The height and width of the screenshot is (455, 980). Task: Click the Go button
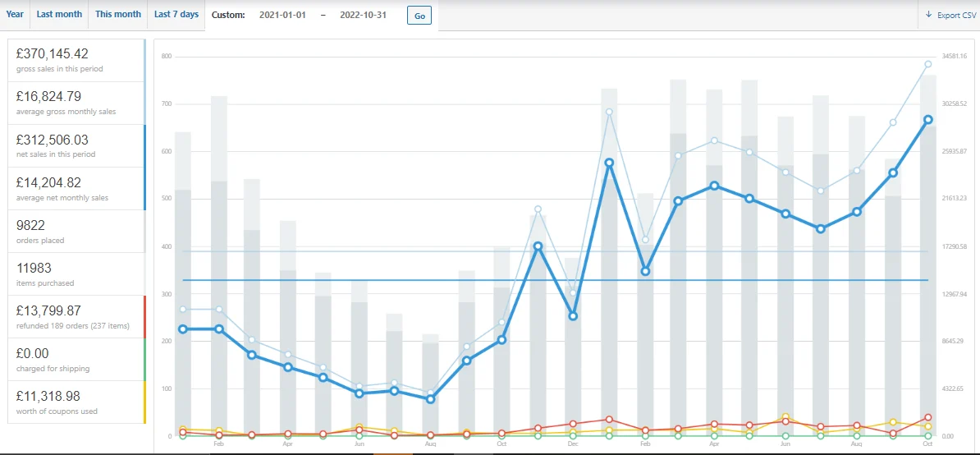pos(419,16)
